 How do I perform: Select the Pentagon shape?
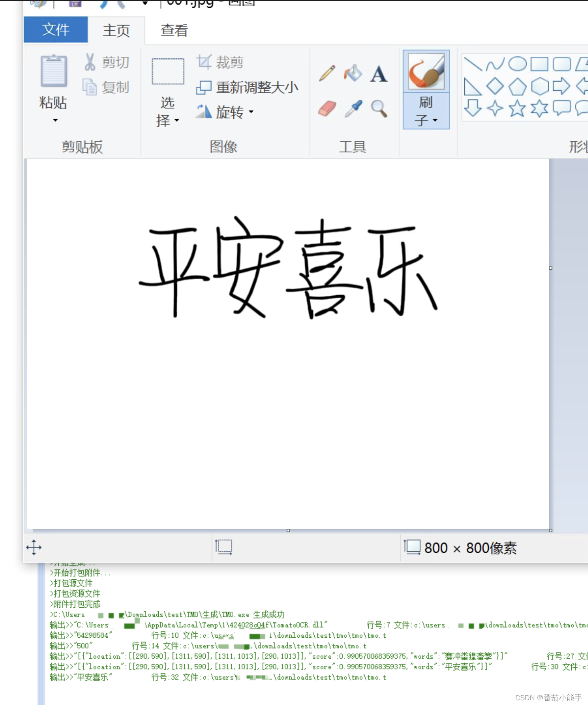pos(518,86)
